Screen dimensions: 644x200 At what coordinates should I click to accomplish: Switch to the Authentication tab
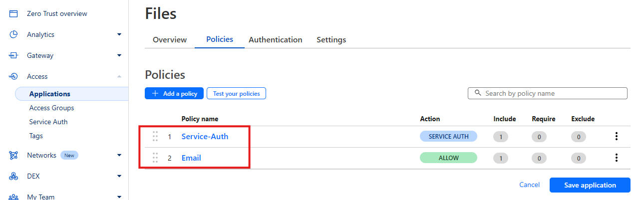click(x=275, y=40)
